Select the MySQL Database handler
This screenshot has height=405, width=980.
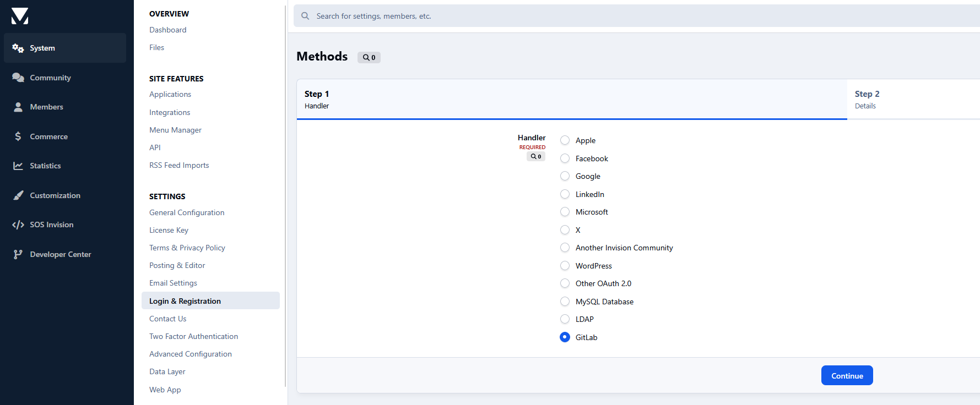pyautogui.click(x=565, y=302)
